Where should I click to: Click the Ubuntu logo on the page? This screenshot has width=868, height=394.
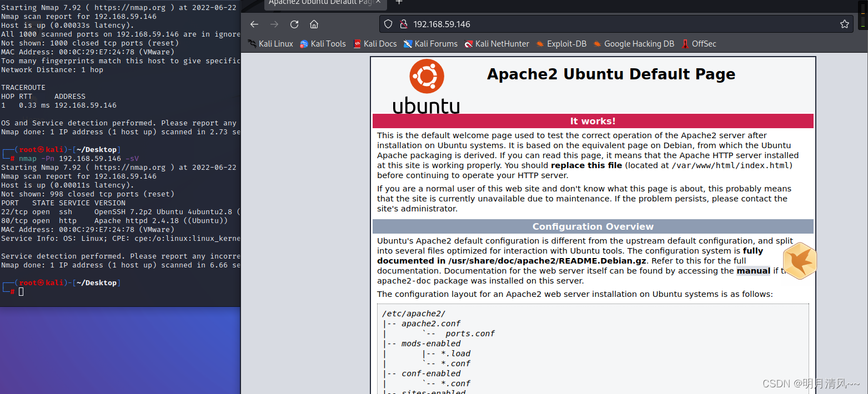426,76
